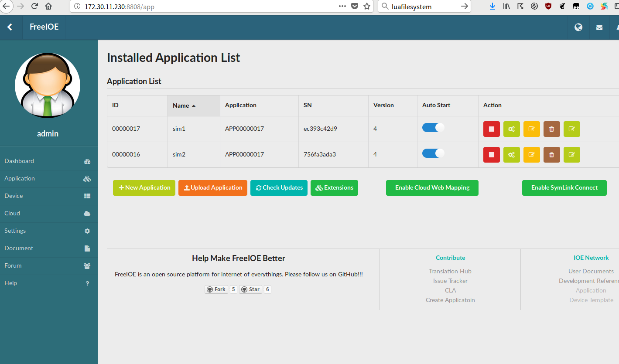This screenshot has height=364, width=619.
Task: Open Settings in the sidebar menu
Action: pyautogui.click(x=15, y=231)
